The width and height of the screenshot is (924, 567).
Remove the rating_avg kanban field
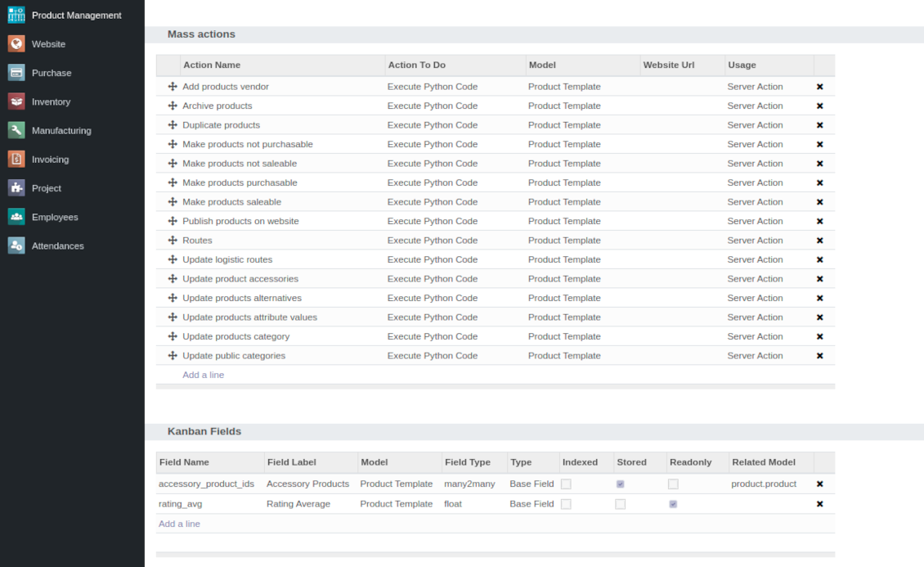(819, 504)
